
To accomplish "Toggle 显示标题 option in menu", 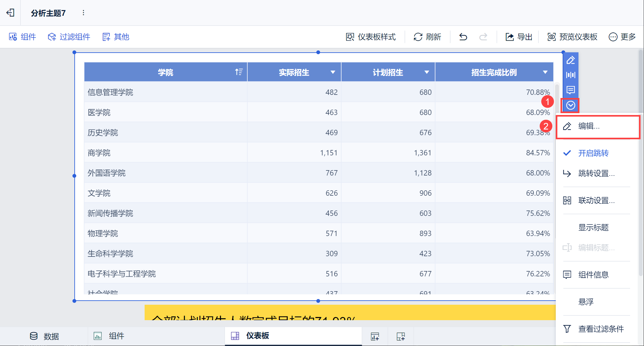I will pos(593,228).
